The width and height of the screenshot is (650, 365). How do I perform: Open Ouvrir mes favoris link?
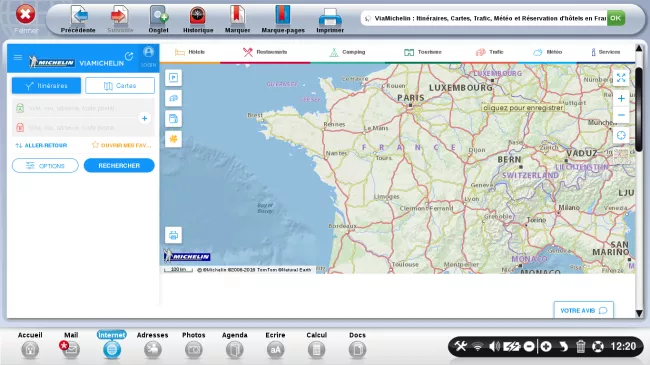click(121, 145)
